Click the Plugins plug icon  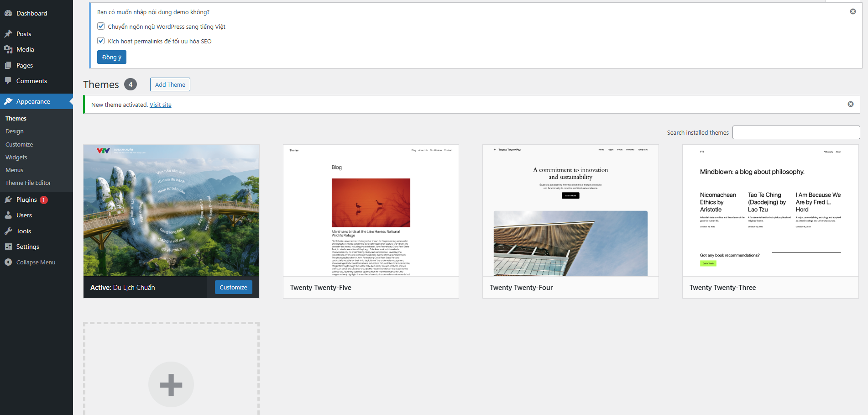point(8,200)
